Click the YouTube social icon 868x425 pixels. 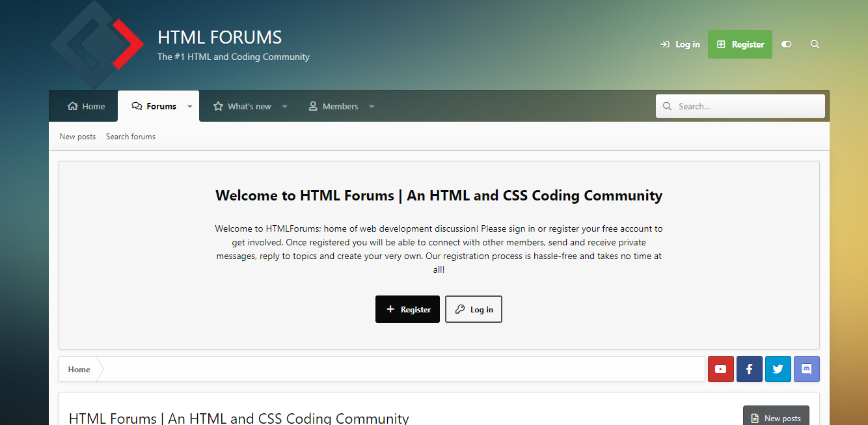pyautogui.click(x=720, y=369)
